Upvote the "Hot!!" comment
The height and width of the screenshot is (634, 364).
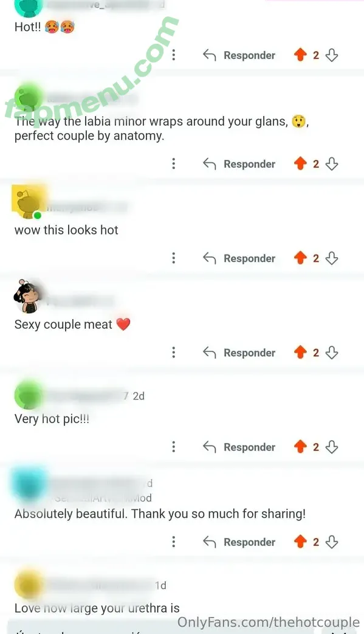(x=300, y=55)
